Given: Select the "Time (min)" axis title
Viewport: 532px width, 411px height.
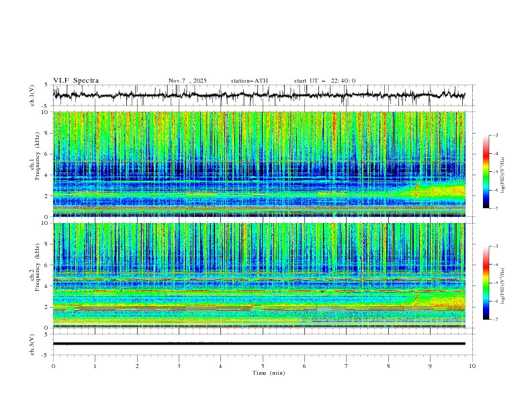Looking at the screenshot, I should tap(269, 373).
